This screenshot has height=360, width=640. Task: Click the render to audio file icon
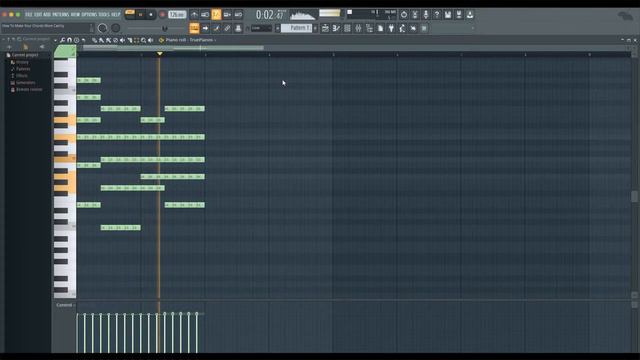coord(459,15)
